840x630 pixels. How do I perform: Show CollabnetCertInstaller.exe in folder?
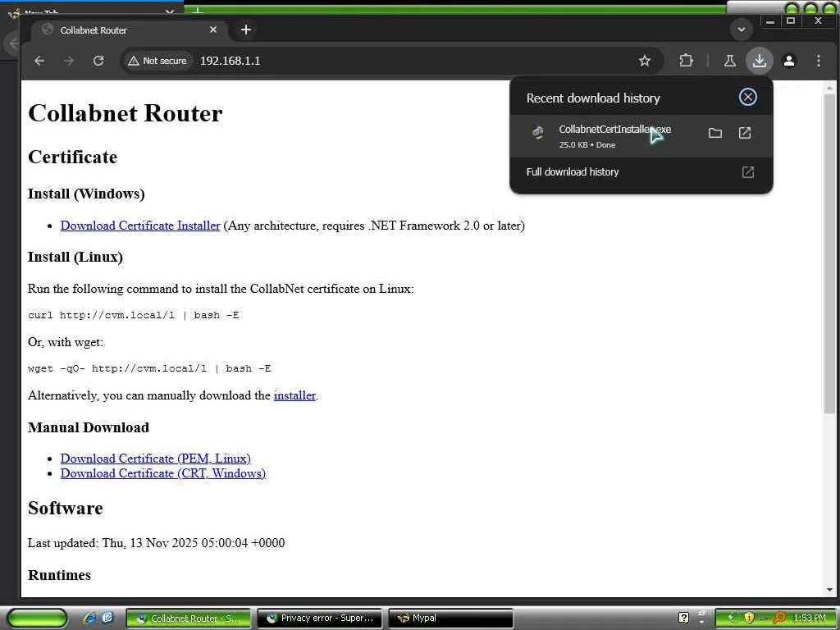pyautogui.click(x=715, y=133)
